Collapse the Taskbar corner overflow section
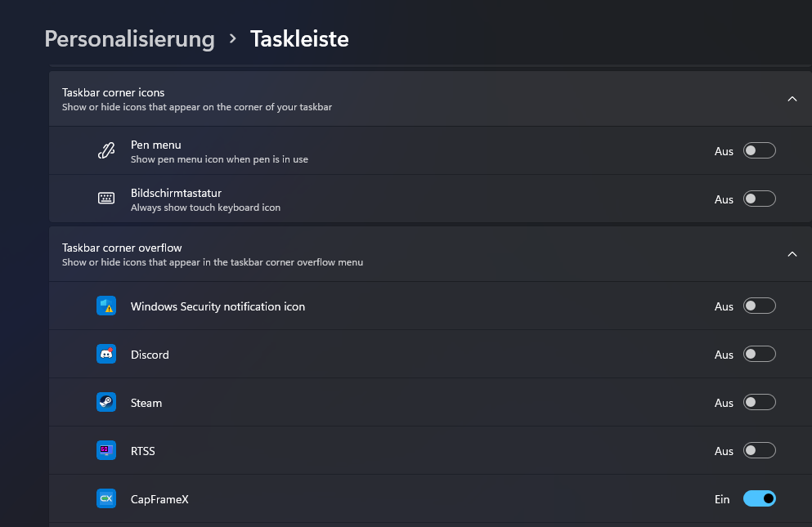The width and height of the screenshot is (812, 527). (792, 254)
